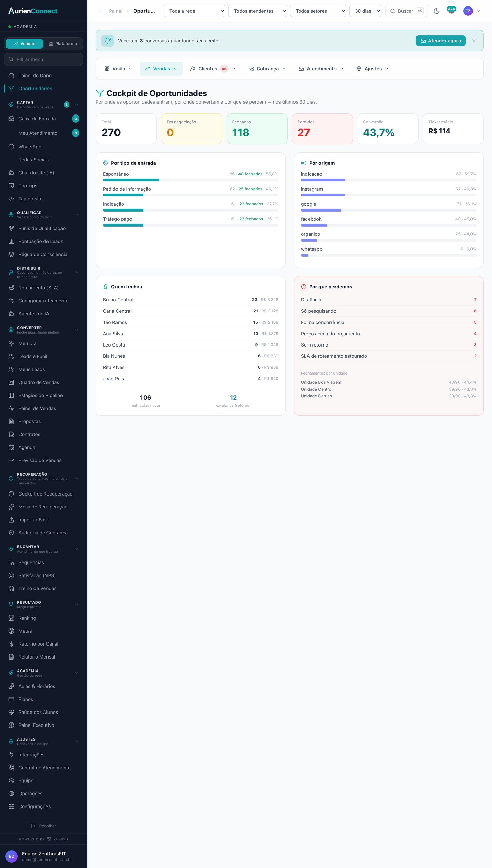Click the Espontâneo progress bar
The image size is (492, 868).
point(191,180)
